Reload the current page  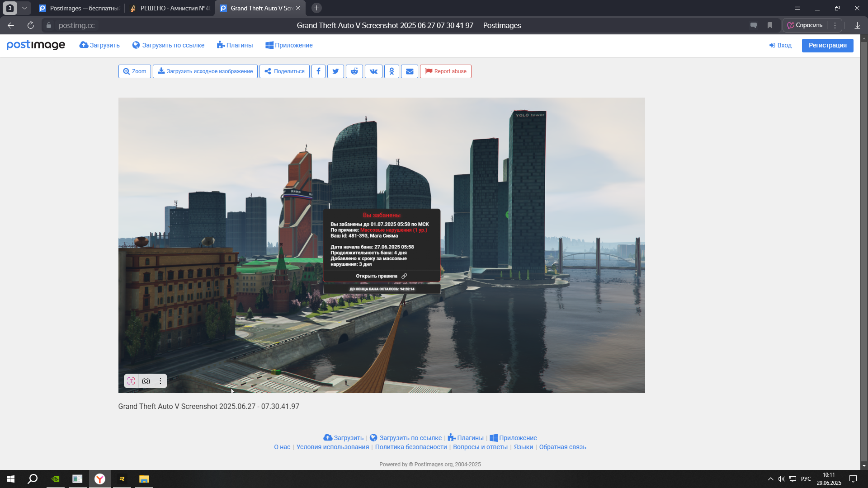pos(31,25)
